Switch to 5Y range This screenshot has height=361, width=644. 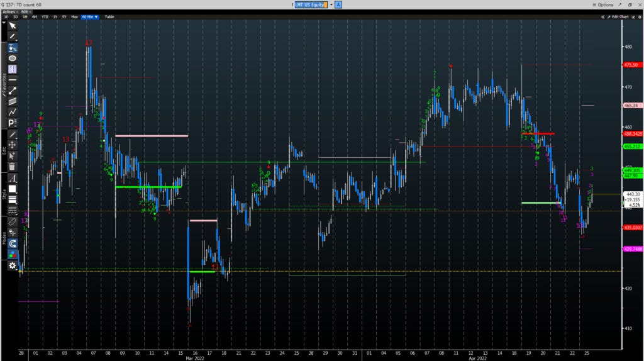click(64, 17)
